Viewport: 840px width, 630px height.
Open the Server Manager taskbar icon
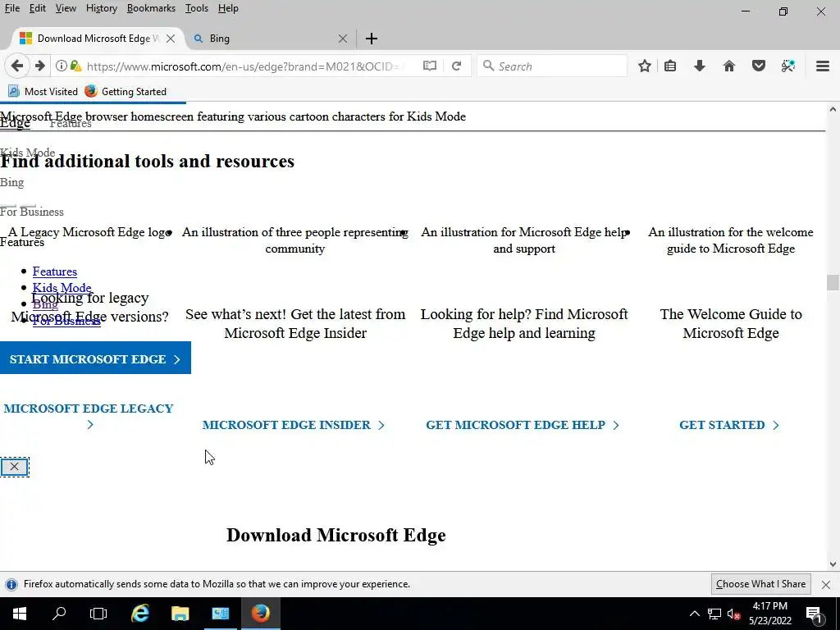point(220,614)
